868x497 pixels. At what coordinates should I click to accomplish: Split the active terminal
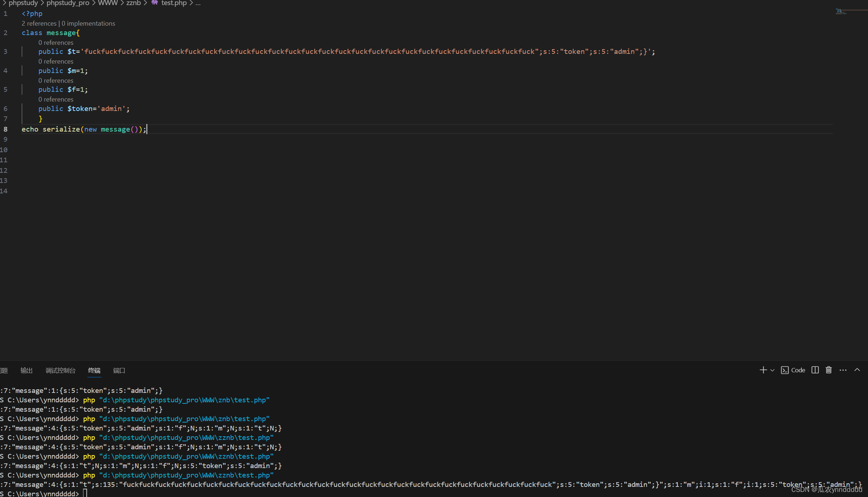pos(815,370)
